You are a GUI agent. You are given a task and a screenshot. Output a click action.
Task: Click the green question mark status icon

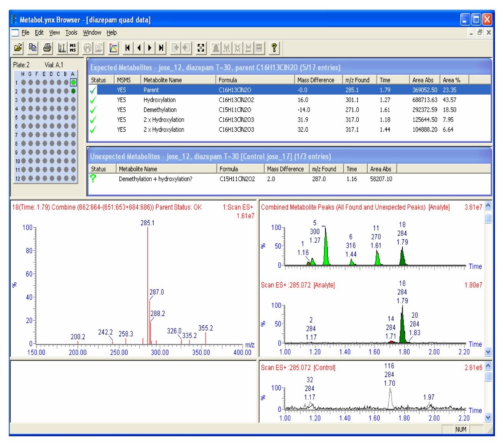point(93,178)
